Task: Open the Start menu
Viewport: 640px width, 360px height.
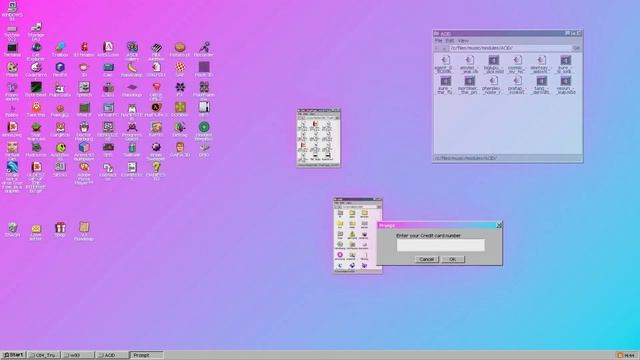Action: [13, 355]
